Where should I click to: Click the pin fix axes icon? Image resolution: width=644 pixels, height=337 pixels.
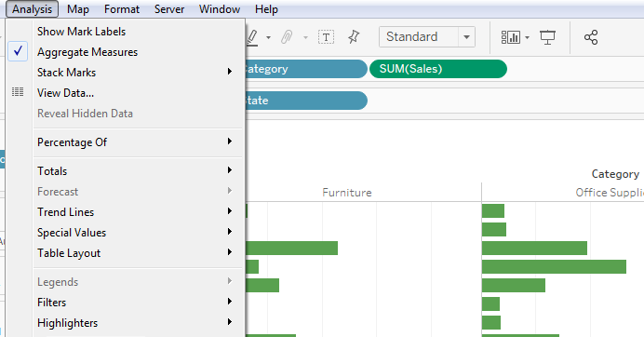[354, 37]
